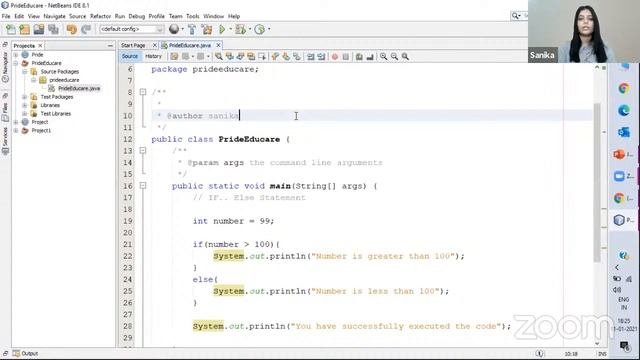Image resolution: width=640 pixels, height=360 pixels.
Task: Open the dropdown arrow beside Debug Project
Action: click(250, 29)
